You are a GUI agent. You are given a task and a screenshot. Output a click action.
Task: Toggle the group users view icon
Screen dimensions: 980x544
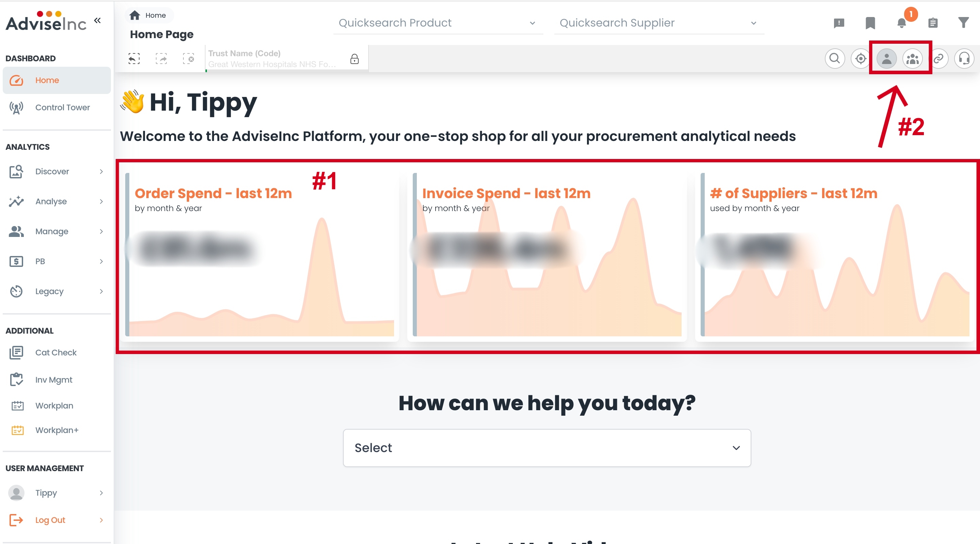pyautogui.click(x=912, y=59)
